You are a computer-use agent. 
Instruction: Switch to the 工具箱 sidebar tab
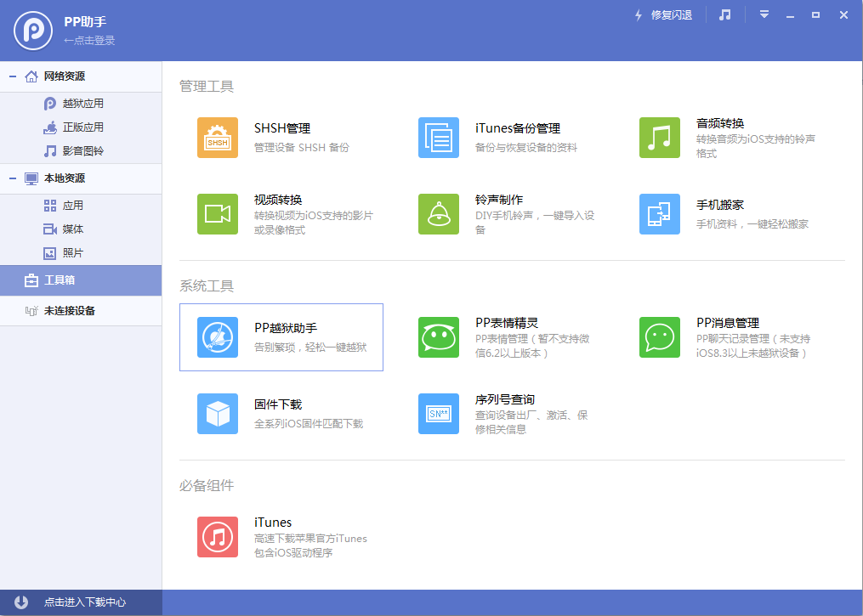81,280
